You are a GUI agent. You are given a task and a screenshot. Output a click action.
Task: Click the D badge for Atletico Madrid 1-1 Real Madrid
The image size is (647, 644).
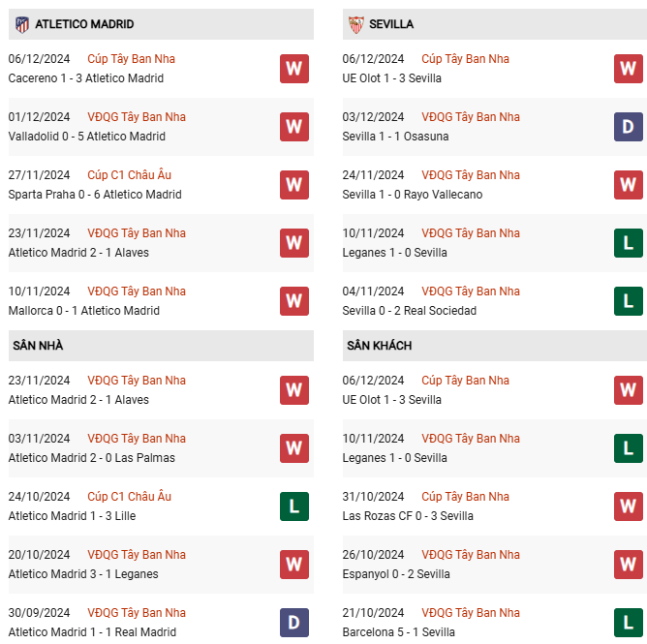[294, 623]
